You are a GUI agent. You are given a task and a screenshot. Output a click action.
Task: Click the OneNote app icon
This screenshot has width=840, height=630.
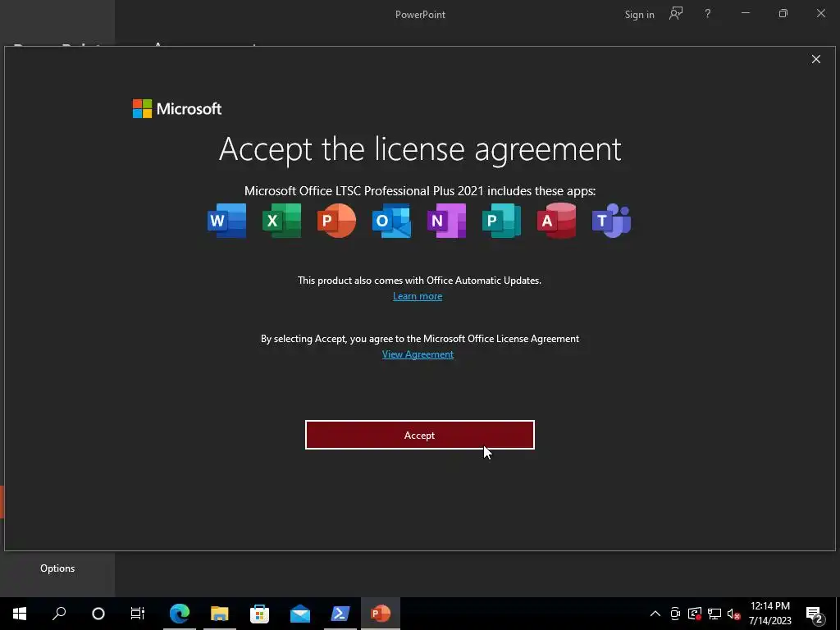click(x=446, y=220)
